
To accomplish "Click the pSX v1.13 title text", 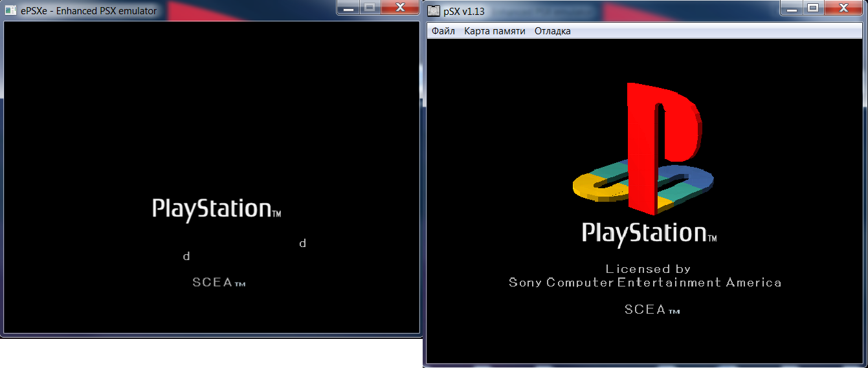I will [464, 12].
